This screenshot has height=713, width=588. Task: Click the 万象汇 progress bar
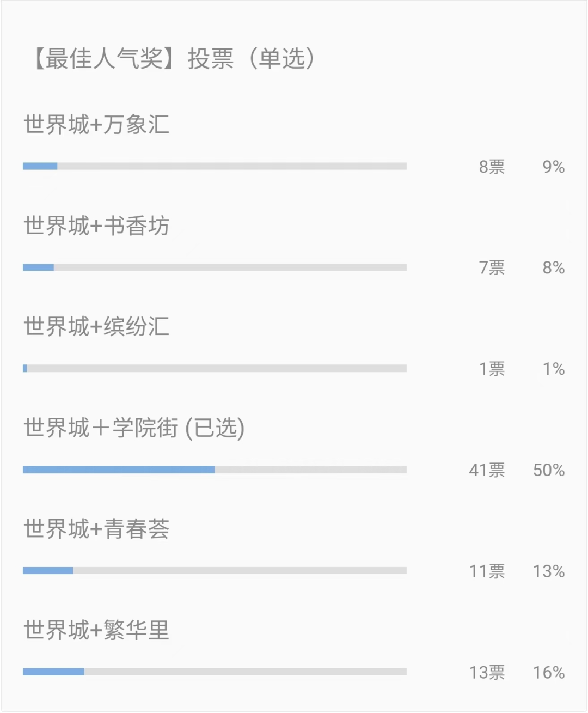tap(215, 166)
